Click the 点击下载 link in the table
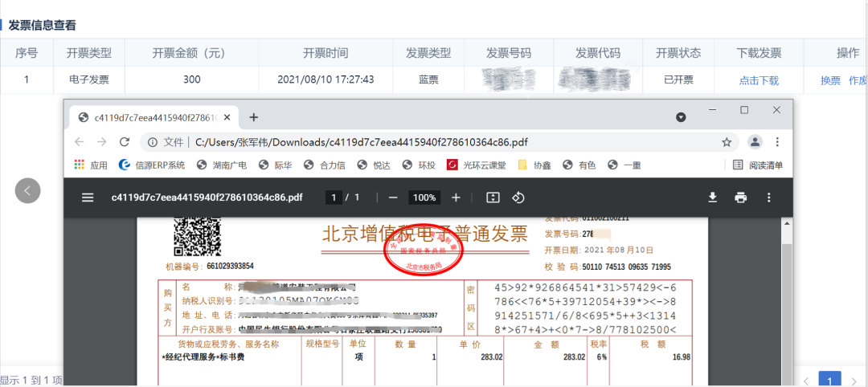Viewport: 868px width, 387px height. click(759, 80)
